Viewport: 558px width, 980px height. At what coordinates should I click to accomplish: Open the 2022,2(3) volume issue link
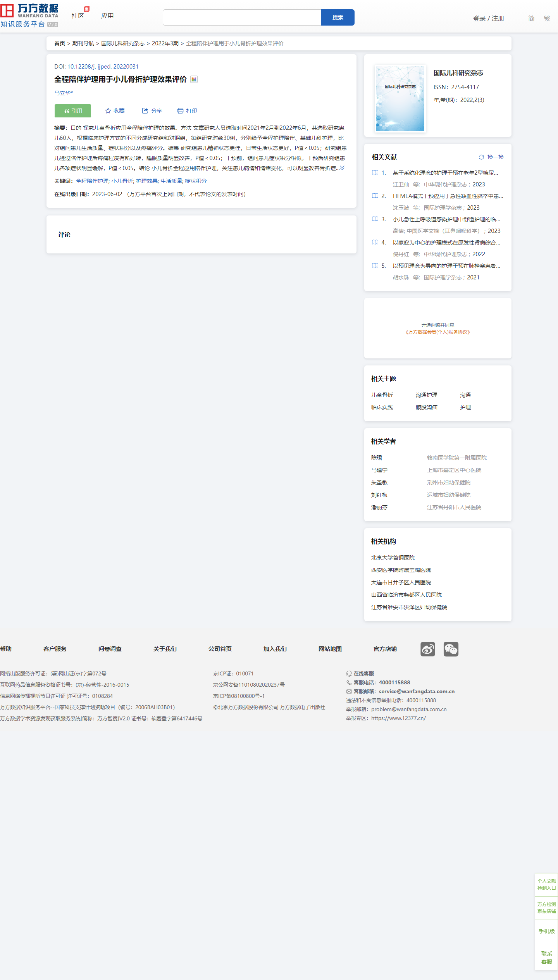coord(472,100)
